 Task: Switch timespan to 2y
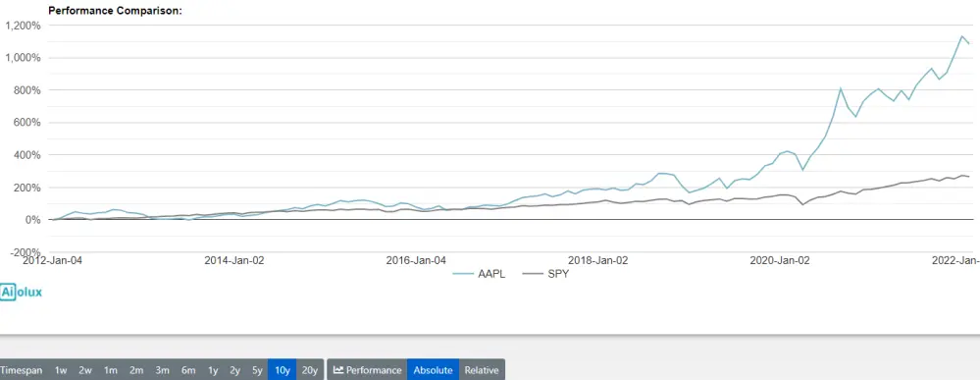coord(234,370)
